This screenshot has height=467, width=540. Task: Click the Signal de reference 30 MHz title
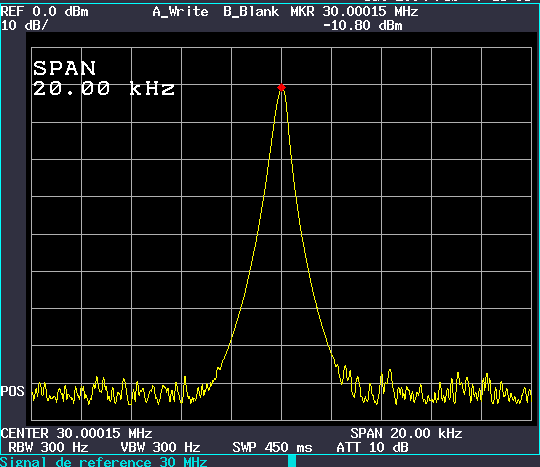pos(104,461)
